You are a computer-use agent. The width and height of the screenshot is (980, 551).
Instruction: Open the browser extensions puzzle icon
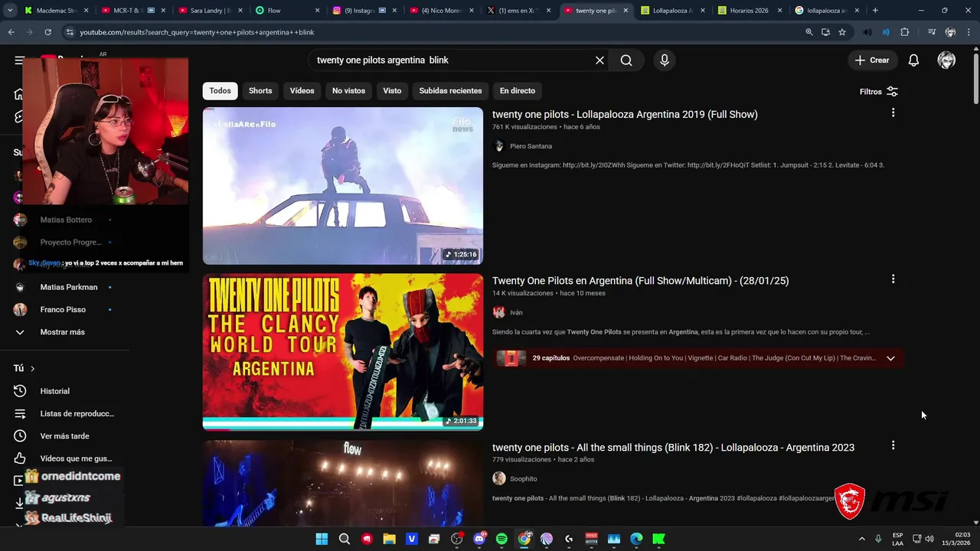coord(904,32)
